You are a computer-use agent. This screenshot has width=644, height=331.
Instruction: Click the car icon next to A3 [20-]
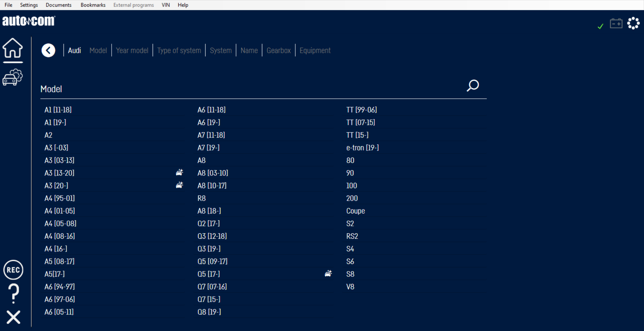(180, 185)
